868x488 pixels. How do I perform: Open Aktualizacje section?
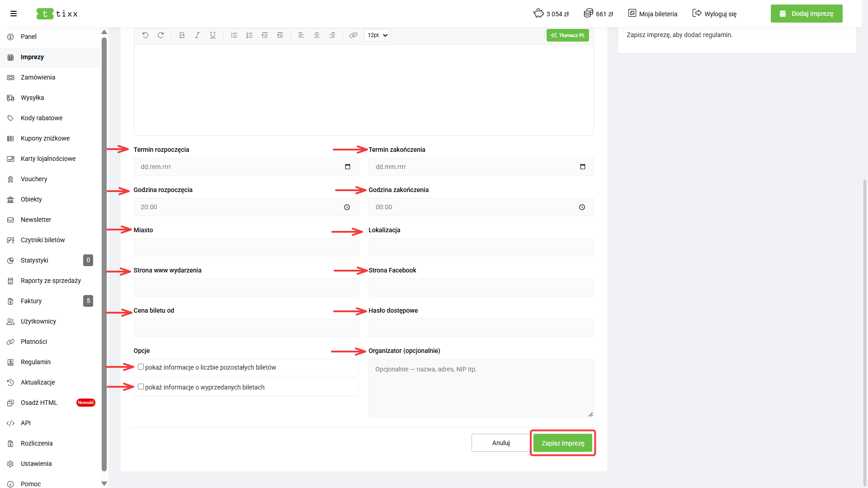tap(50, 382)
